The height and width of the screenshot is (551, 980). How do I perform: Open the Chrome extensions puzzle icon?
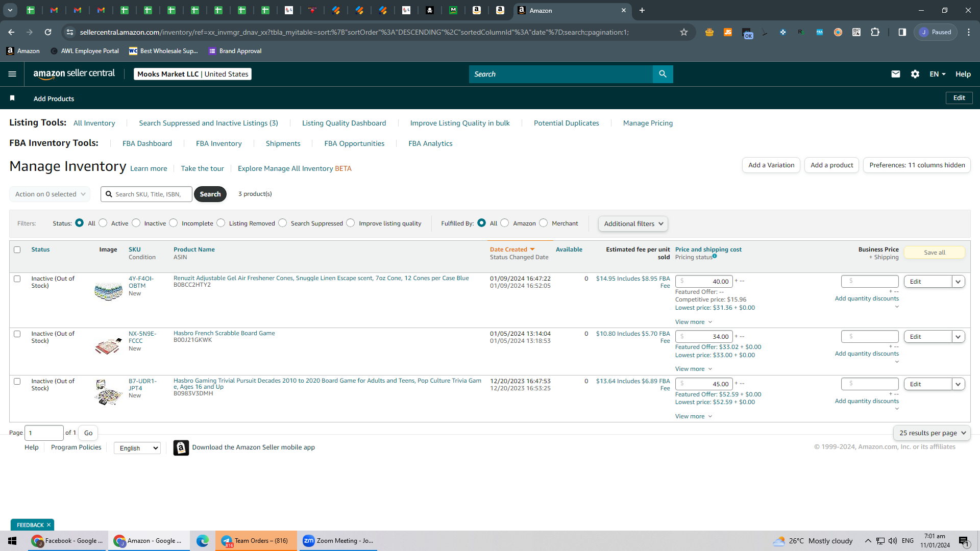click(x=875, y=32)
